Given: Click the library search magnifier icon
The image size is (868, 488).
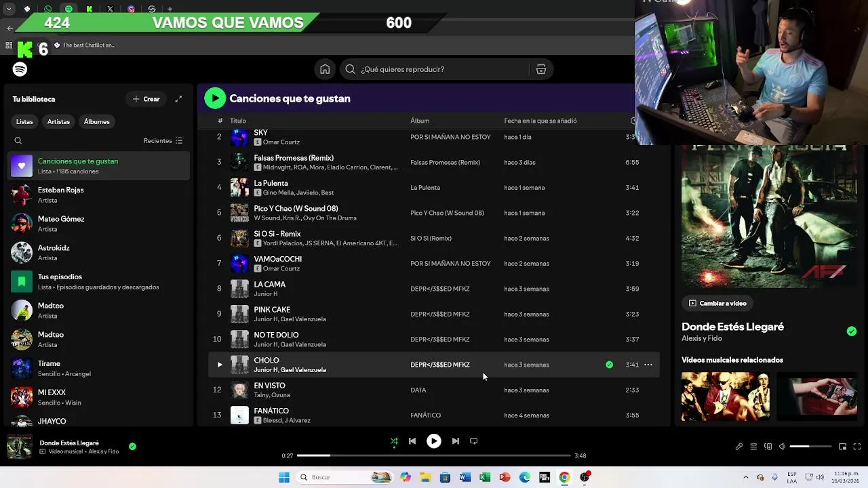Looking at the screenshot, I should 18,141.
